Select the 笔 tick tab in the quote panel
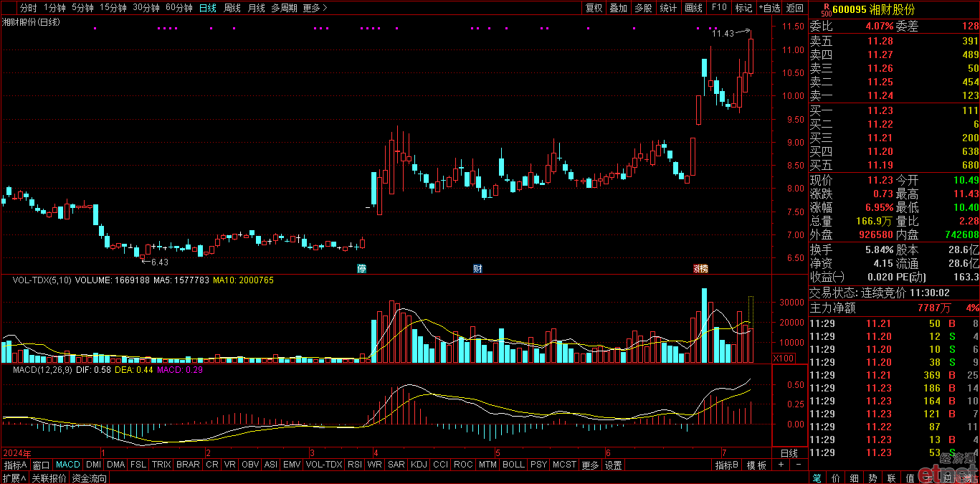Image resolution: width=980 pixels, height=484 pixels. 817,478
